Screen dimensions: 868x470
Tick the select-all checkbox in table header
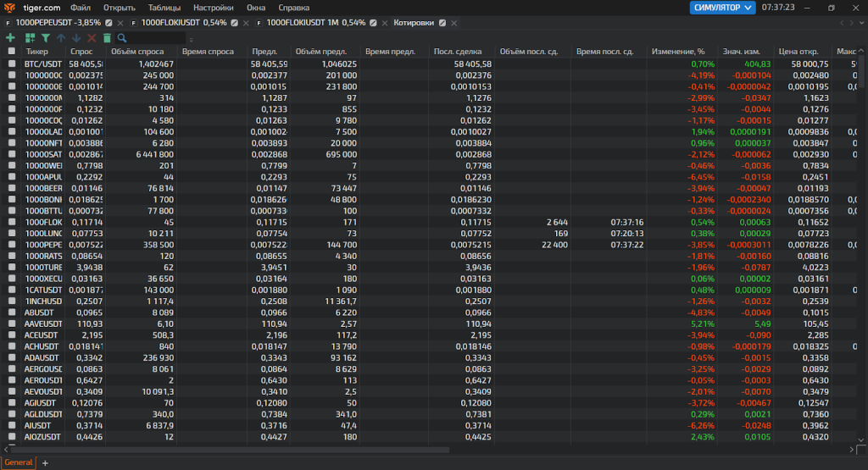(12, 52)
